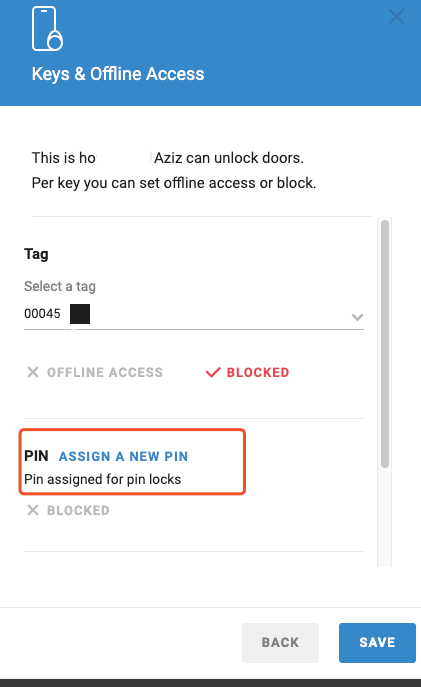Click Assign a New PIN link

click(124, 457)
